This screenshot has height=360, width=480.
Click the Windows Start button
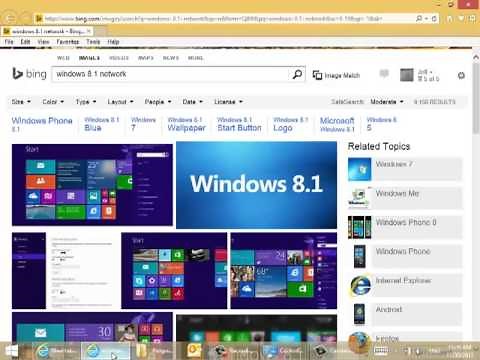pos(12,351)
